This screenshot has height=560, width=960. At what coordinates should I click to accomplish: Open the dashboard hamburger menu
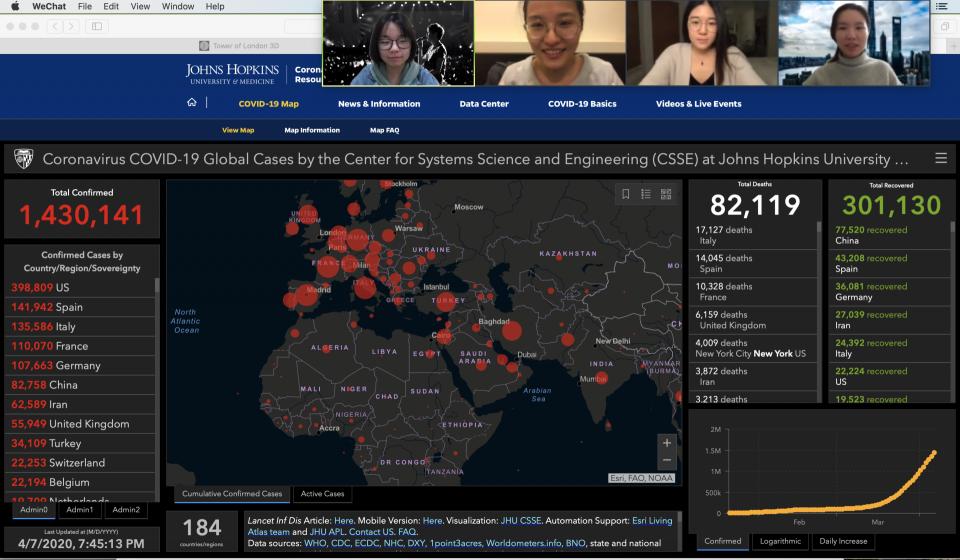coord(940,158)
